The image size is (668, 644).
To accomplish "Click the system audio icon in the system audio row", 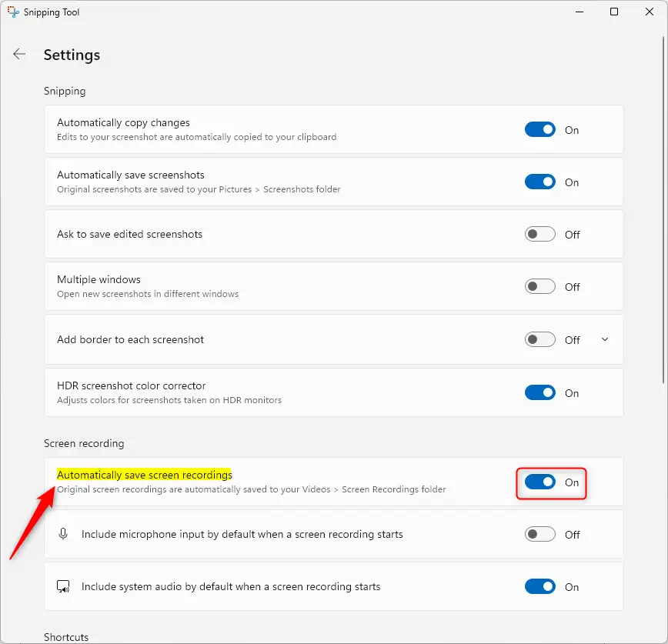I will (63, 586).
